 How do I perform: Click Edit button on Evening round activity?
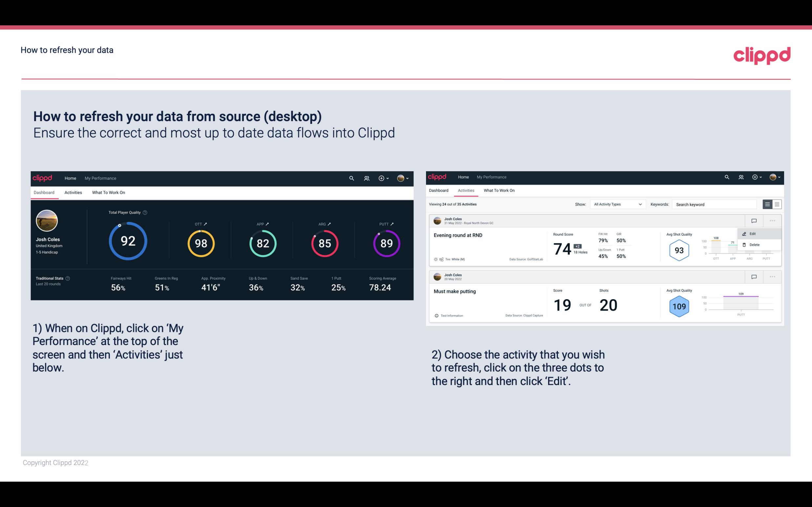[x=754, y=233]
